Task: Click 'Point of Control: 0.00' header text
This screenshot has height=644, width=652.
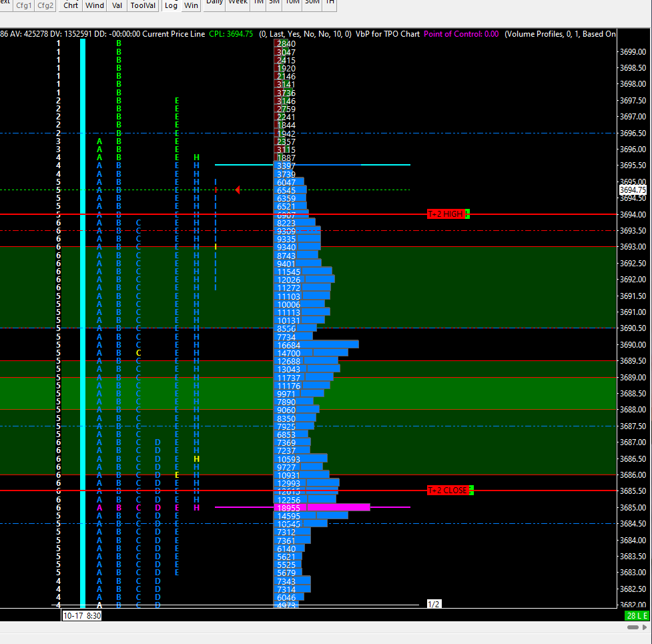Action: click(x=461, y=34)
